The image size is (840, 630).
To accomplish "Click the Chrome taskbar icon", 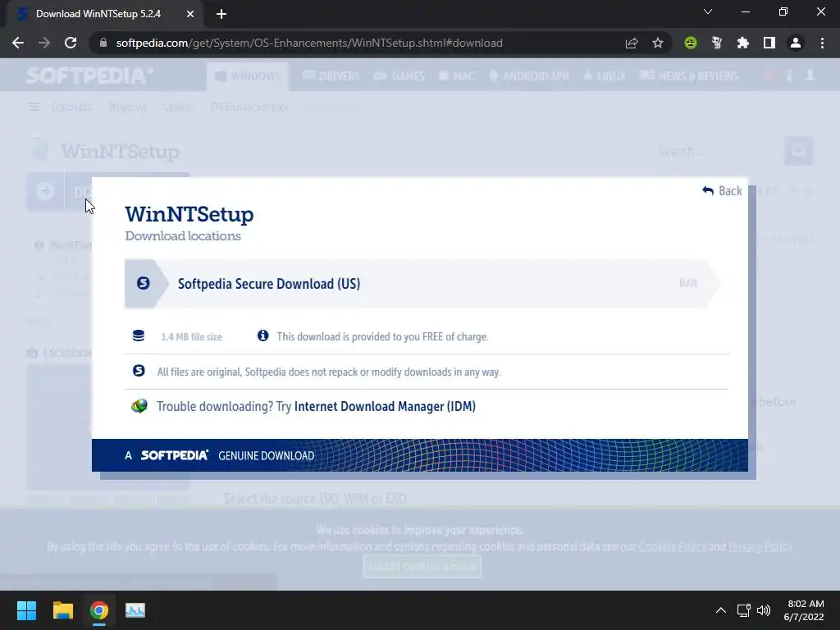I will pos(99,610).
